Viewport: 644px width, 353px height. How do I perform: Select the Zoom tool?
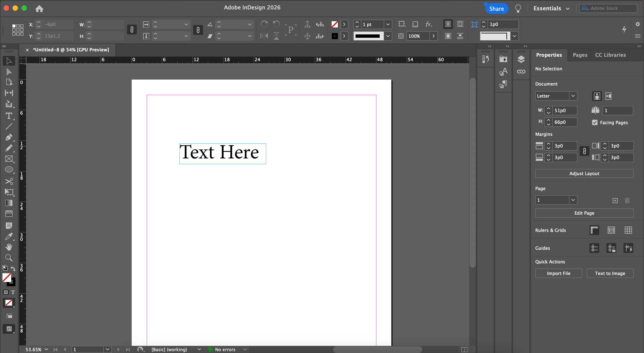tap(9, 258)
